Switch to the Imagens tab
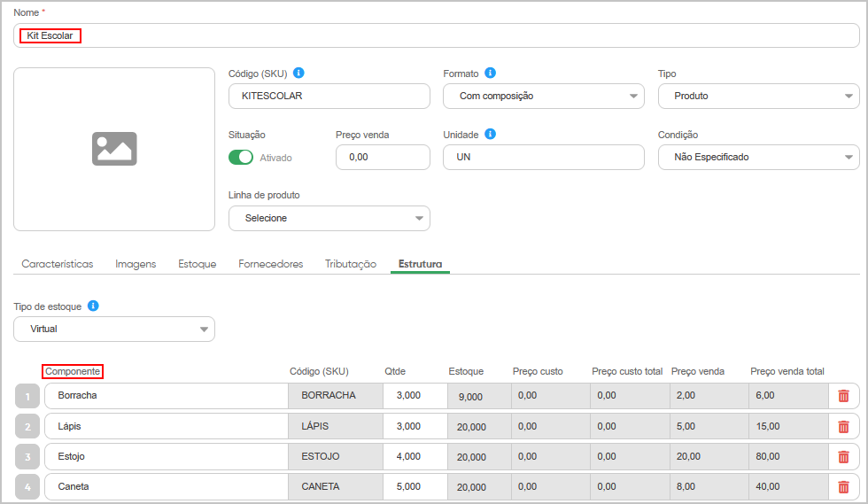The image size is (868, 504). tap(136, 264)
